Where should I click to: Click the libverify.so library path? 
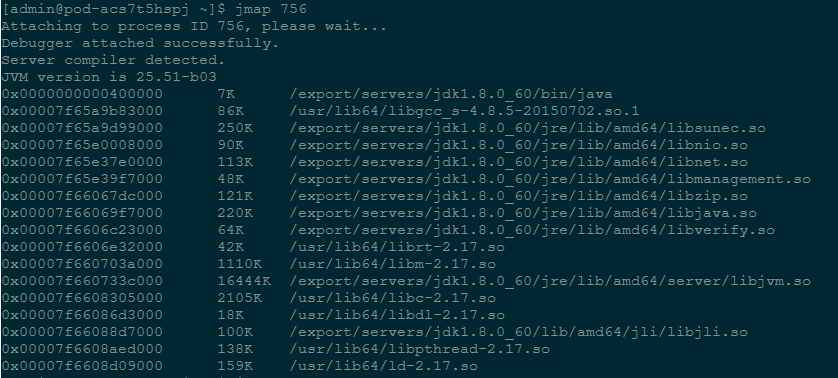532,230
